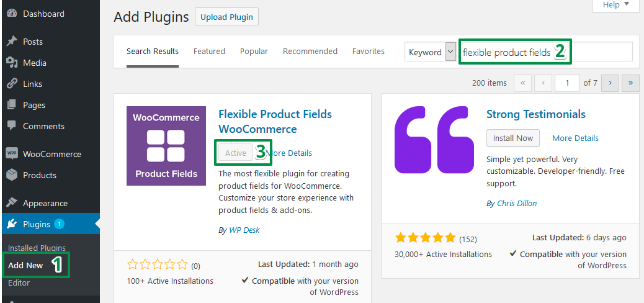Go to first page of results

(x=523, y=83)
